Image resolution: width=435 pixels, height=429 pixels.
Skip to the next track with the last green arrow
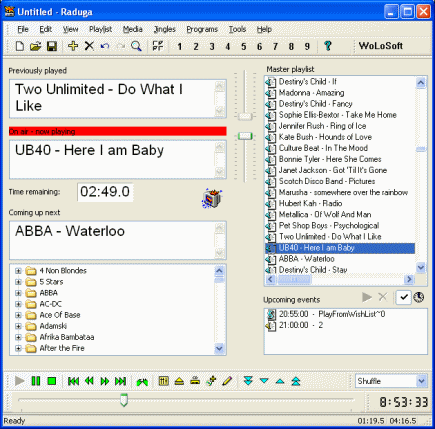click(x=120, y=381)
